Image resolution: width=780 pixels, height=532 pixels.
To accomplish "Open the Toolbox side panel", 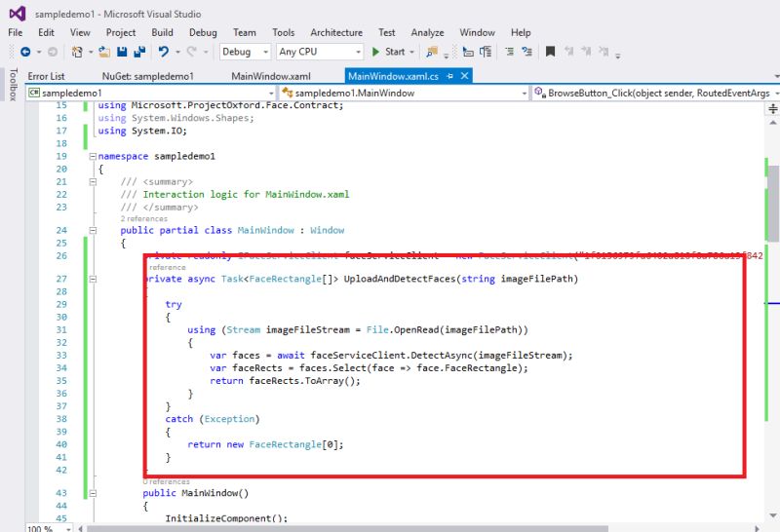I will [x=13, y=85].
